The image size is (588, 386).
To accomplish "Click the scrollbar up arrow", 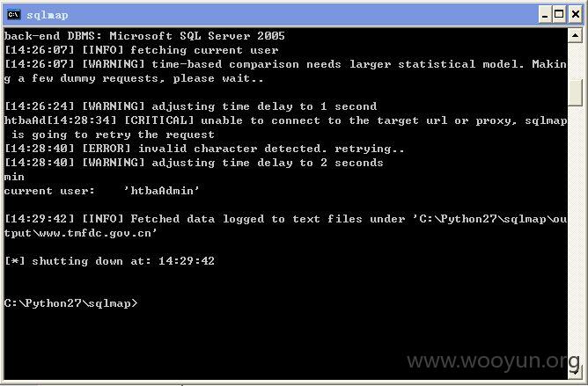I will click(x=575, y=35).
